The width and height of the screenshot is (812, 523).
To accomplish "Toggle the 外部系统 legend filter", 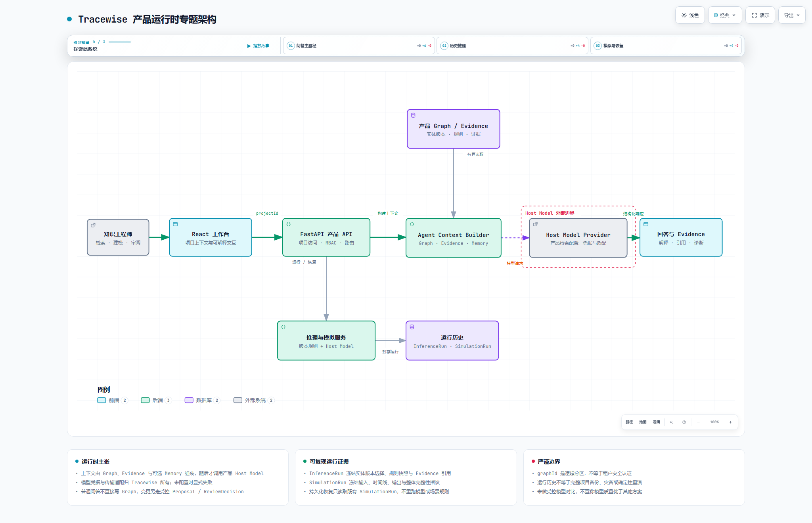I will click(254, 400).
